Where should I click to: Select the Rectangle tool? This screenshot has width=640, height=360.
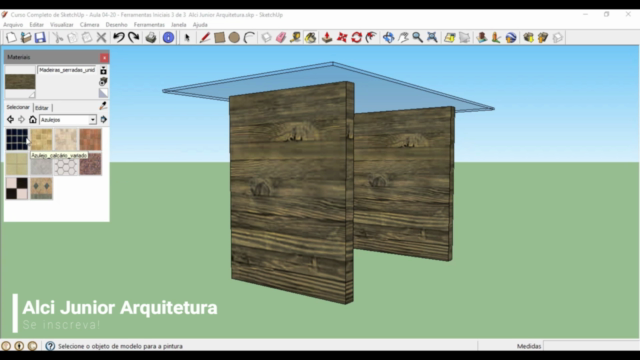(x=219, y=38)
